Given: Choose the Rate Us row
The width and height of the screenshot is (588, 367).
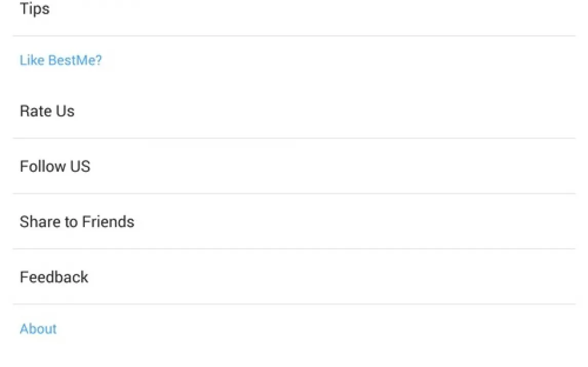Looking at the screenshot, I should coord(294,111).
